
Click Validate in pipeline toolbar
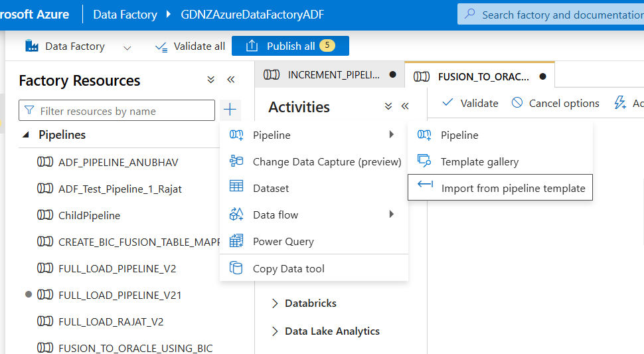pos(470,103)
